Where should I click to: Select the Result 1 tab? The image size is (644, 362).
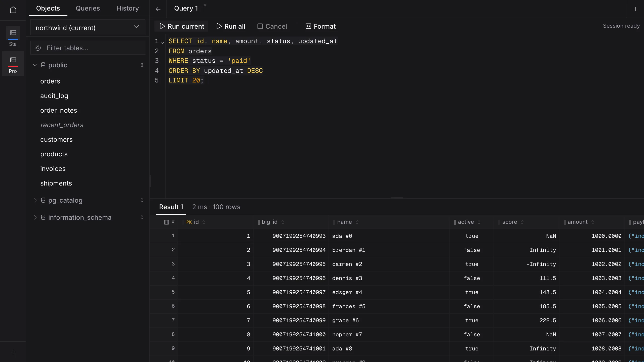(171, 207)
